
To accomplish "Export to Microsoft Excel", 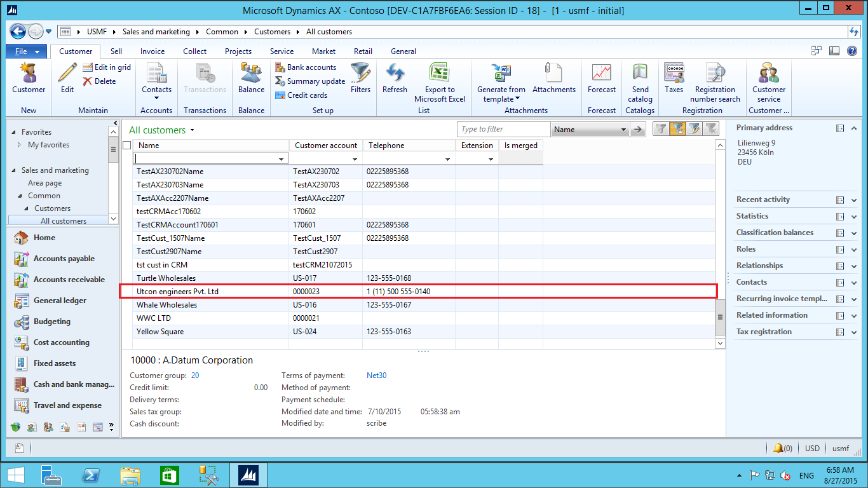I will (440, 83).
